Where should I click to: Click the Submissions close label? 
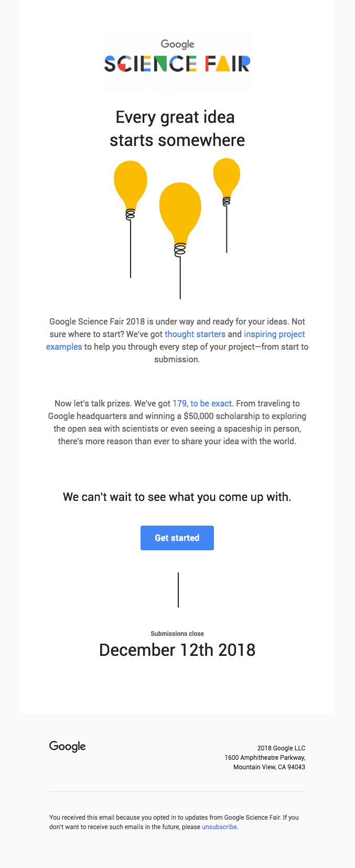click(x=177, y=633)
